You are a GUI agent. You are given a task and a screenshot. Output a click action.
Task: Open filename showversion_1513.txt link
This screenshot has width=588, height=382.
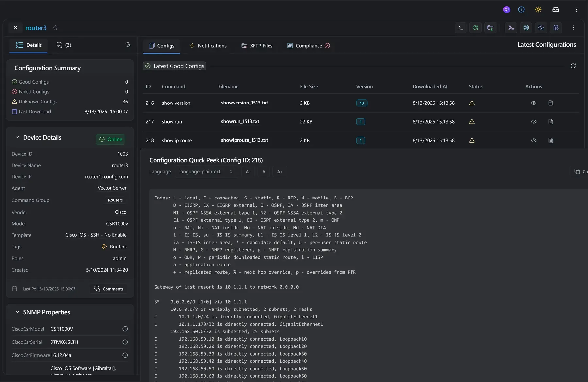point(244,103)
